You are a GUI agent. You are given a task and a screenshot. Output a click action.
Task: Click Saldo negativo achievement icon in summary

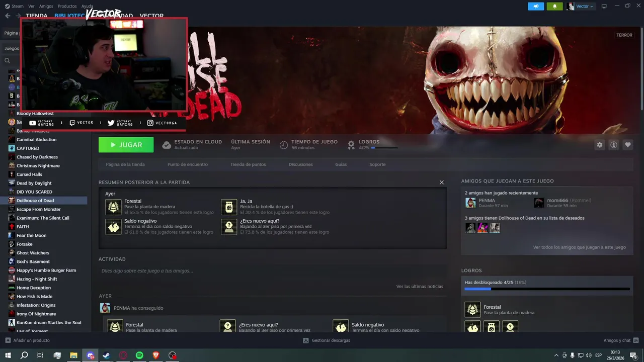click(113, 227)
